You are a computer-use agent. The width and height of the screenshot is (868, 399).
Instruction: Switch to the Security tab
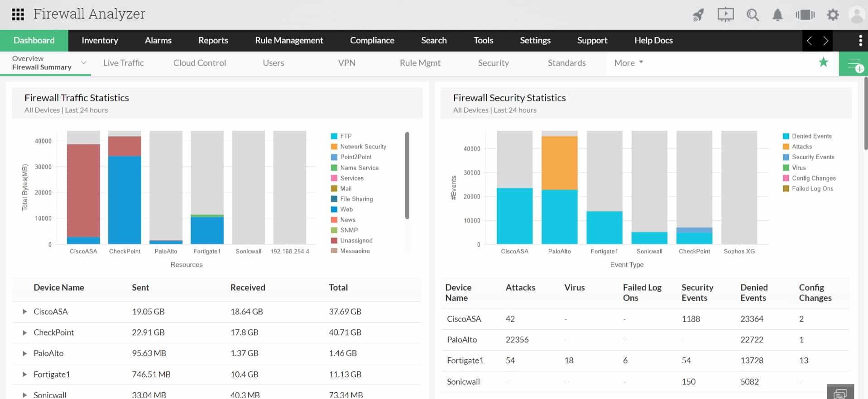click(494, 63)
